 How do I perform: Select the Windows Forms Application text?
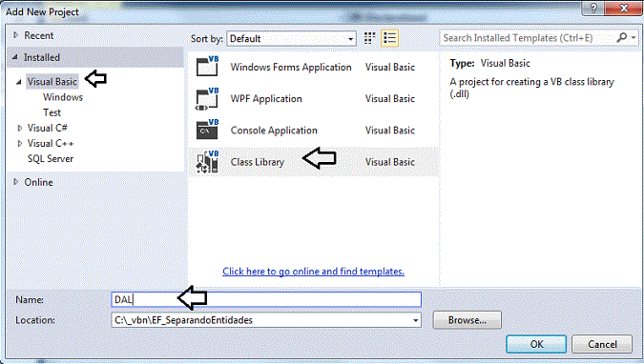point(291,67)
